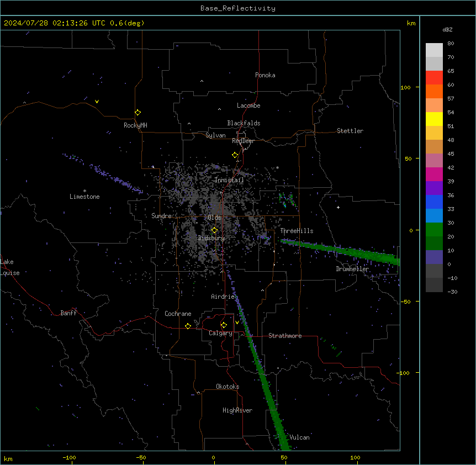Screen dimensions: 476x465
Task: Pick the magenta 42-39 dBZ legend swatch
Action: coord(434,174)
